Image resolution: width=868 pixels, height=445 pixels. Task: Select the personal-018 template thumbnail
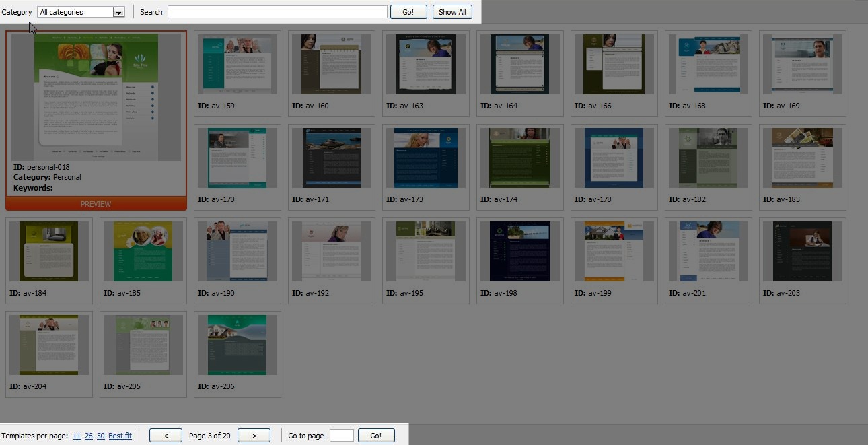click(96, 97)
